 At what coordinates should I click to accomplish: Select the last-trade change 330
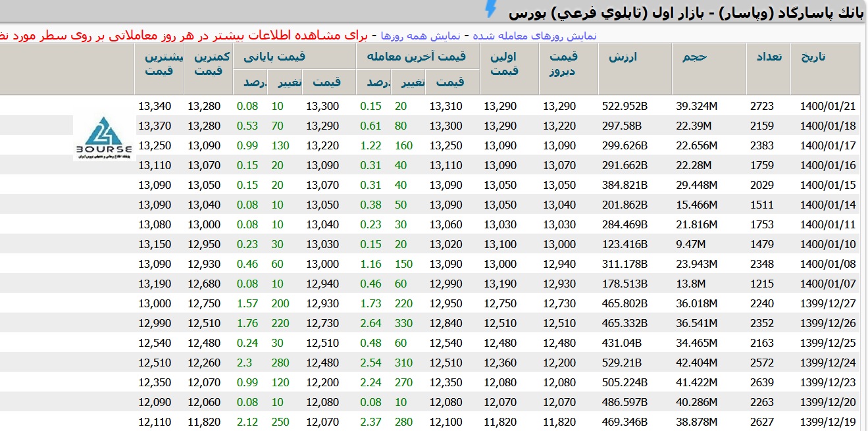[403, 323]
